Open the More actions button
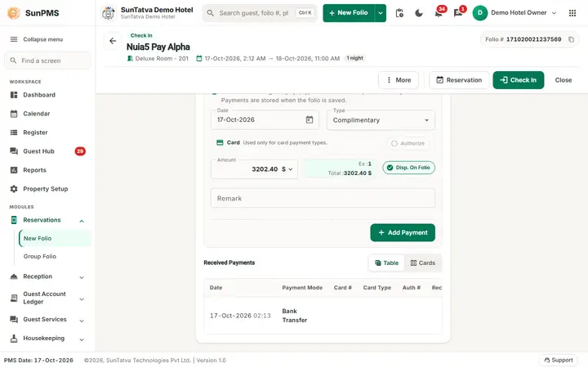Image resolution: width=588 pixels, height=368 pixels. point(399,80)
